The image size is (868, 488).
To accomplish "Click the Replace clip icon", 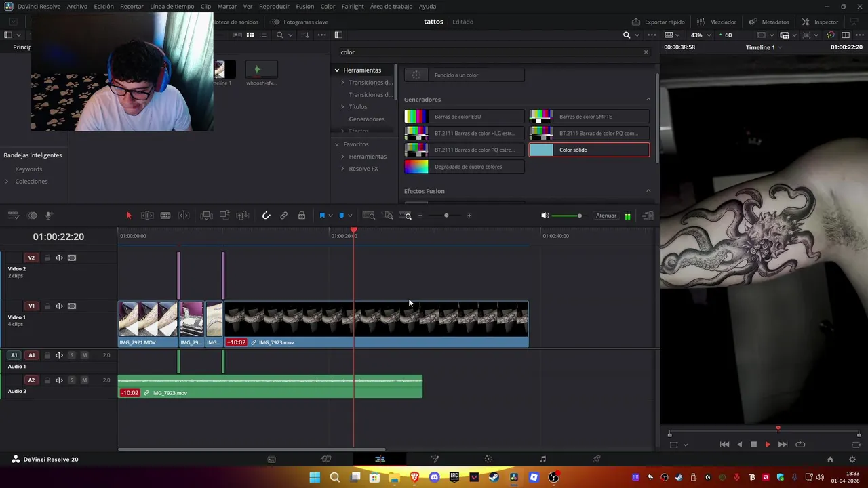I will [243, 216].
